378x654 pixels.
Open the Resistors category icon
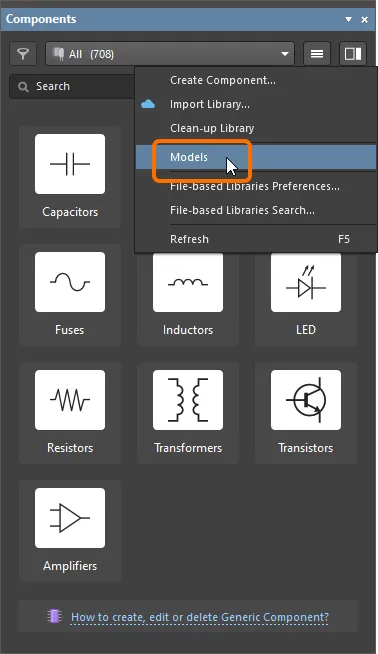(70, 400)
